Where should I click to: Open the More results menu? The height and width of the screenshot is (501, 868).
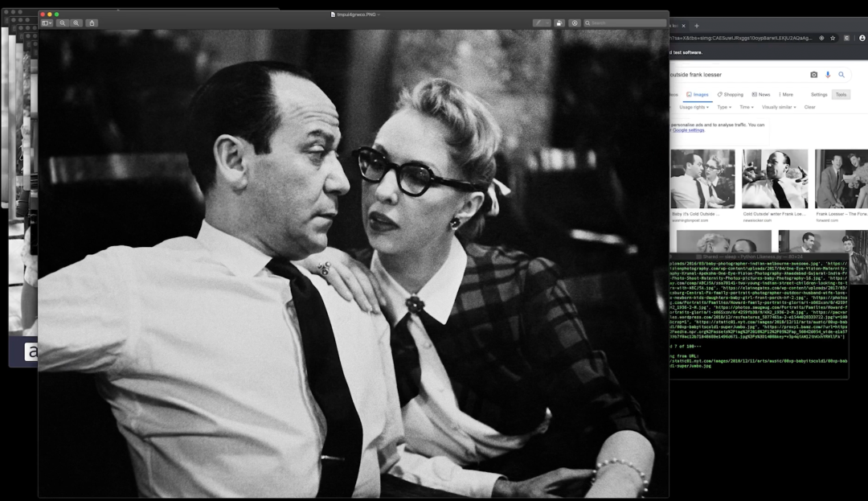tap(785, 95)
